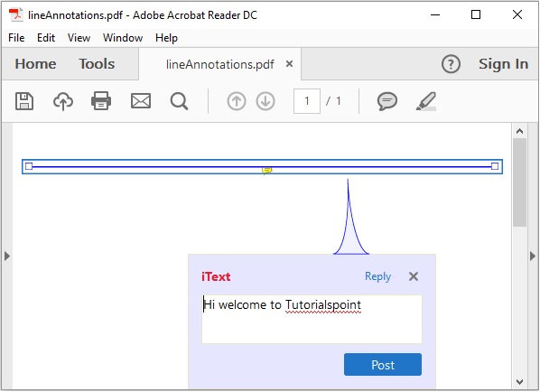540x392 pixels.
Task: Click the Reply link in comment
Action: [x=377, y=276]
